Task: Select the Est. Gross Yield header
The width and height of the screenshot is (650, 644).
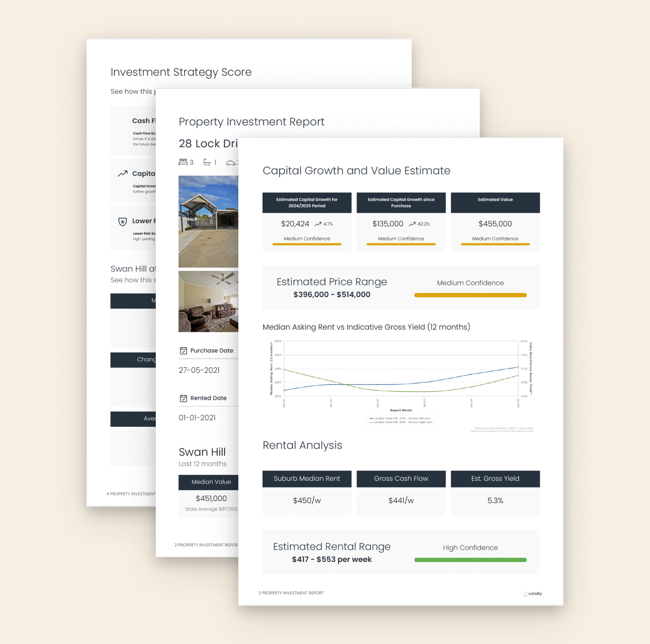Action: [495, 479]
